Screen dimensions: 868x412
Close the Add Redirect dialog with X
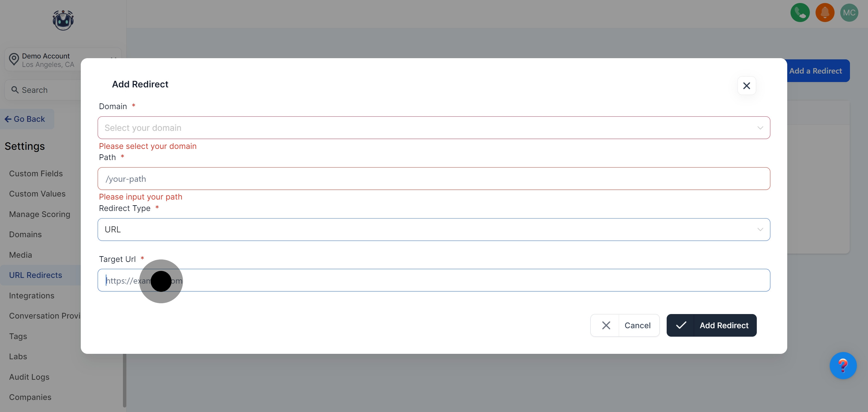[746, 86]
